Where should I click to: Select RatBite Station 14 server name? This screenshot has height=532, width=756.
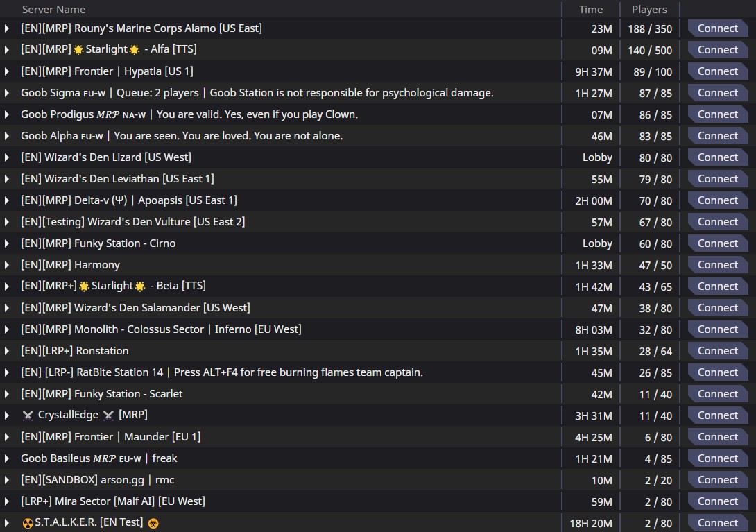coord(222,372)
